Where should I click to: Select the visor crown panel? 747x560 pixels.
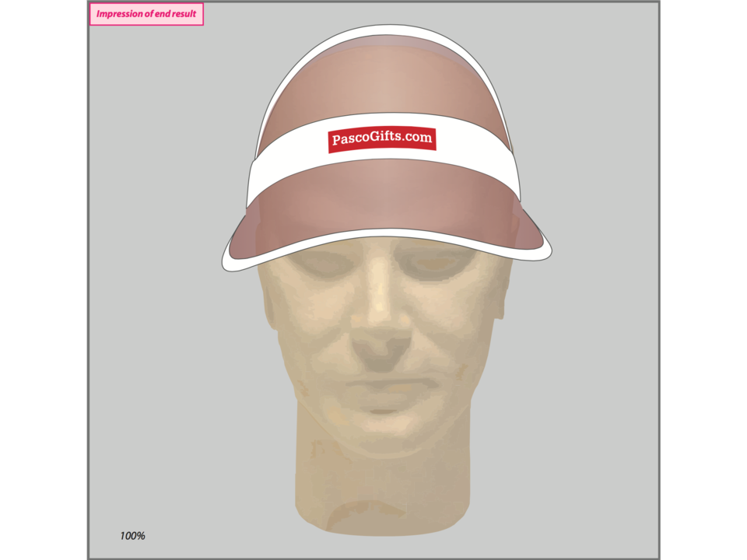click(x=381, y=78)
